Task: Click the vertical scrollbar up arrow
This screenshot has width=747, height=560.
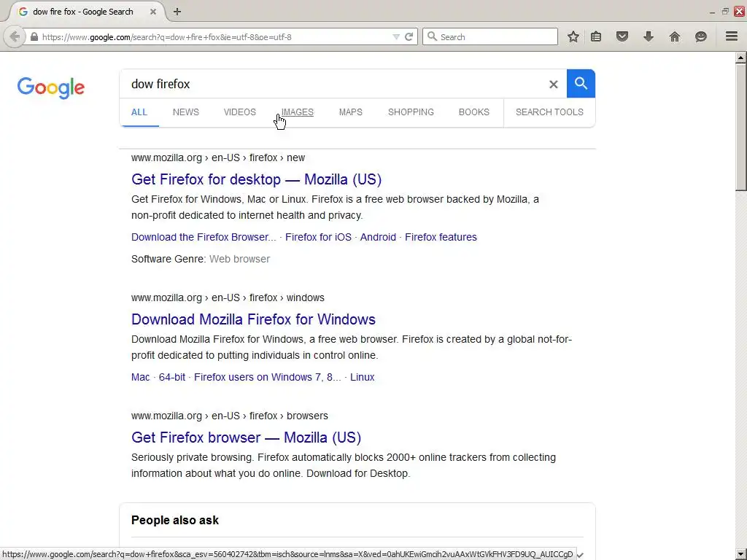Action: pyautogui.click(x=741, y=58)
